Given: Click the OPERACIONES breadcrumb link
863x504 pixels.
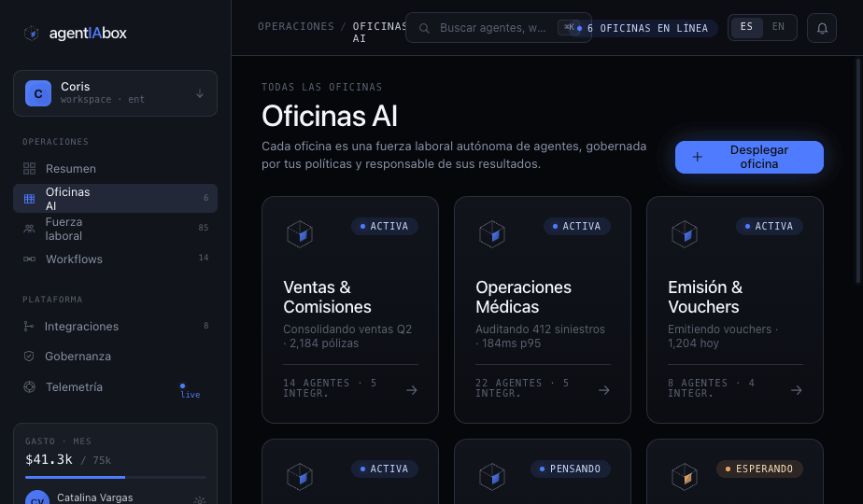Looking at the screenshot, I should (x=296, y=26).
